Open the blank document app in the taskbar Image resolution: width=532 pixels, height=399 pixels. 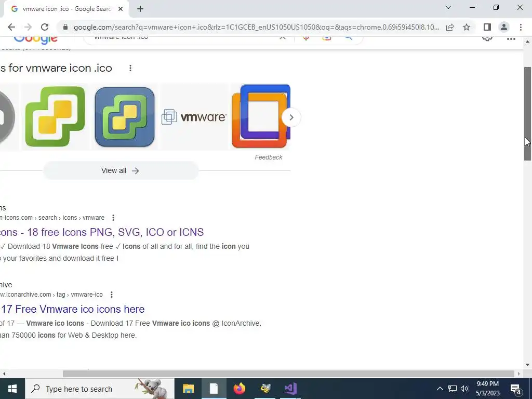tap(214, 389)
